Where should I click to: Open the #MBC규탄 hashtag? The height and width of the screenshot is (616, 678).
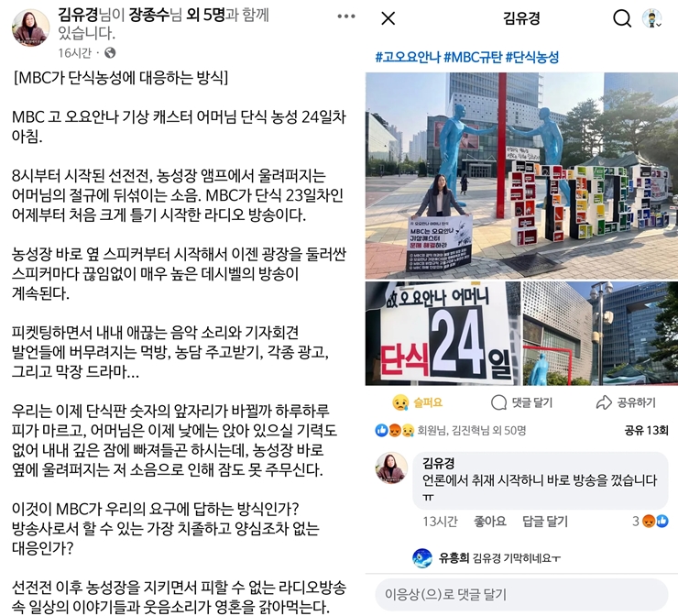point(473,57)
